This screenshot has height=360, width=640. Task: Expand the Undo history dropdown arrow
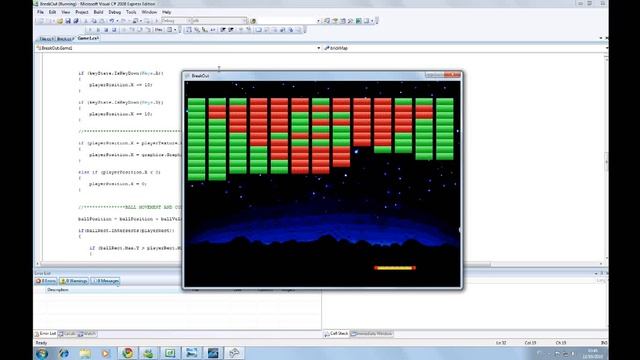(x=117, y=21)
